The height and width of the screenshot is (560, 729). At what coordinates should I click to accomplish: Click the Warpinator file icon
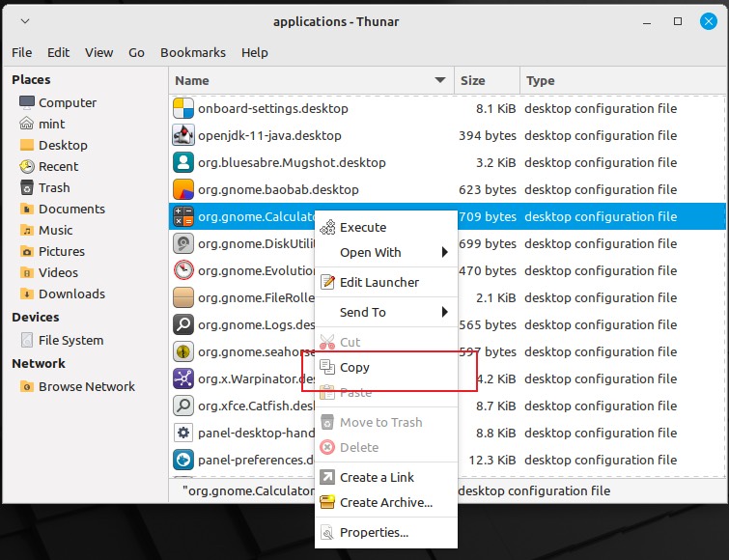tap(183, 378)
